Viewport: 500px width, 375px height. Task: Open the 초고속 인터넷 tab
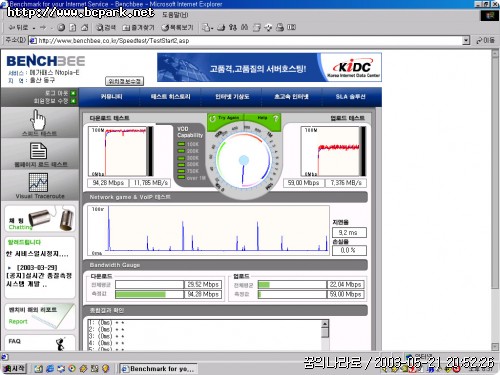[x=291, y=97]
